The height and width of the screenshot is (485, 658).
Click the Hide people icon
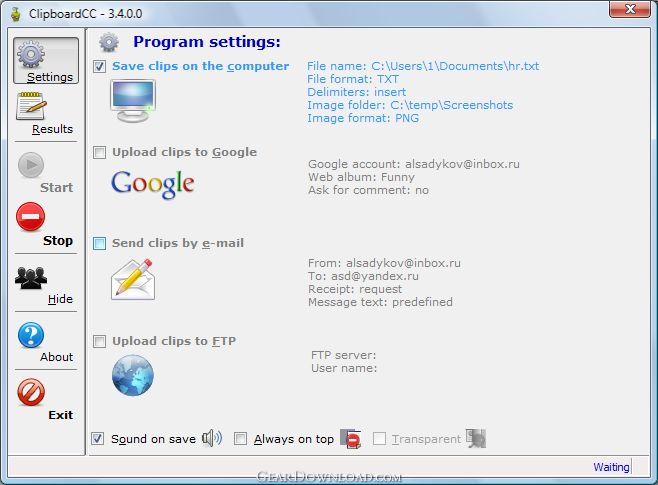[x=31, y=278]
